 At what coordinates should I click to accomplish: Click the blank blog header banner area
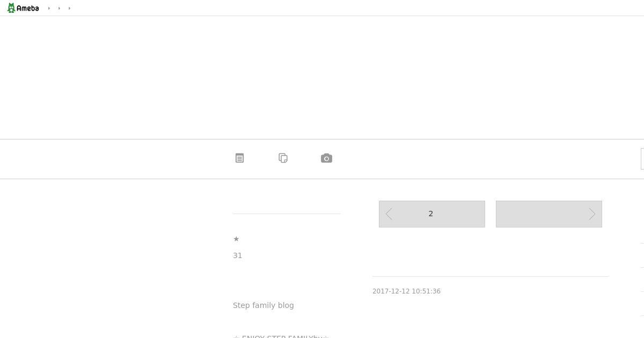pyautogui.click(x=322, y=77)
